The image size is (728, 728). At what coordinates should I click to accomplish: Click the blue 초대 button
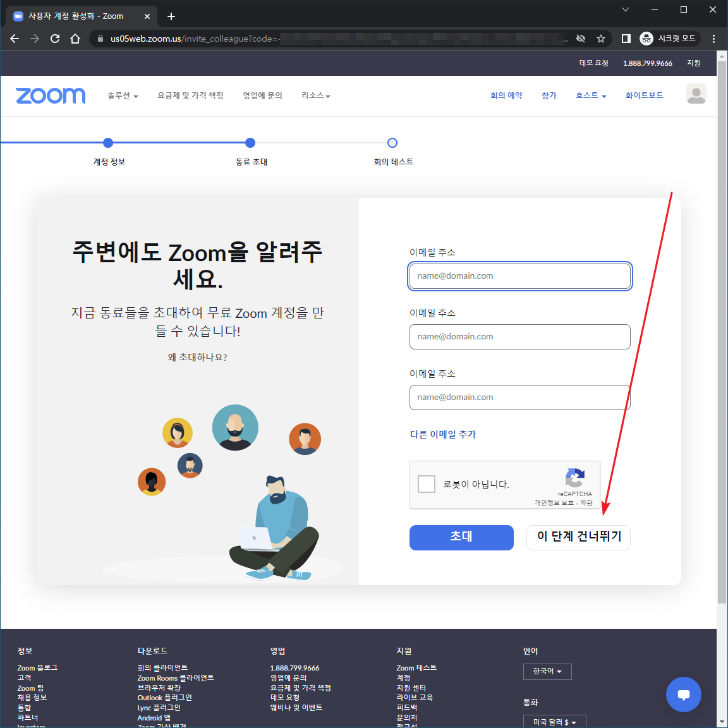(461, 537)
